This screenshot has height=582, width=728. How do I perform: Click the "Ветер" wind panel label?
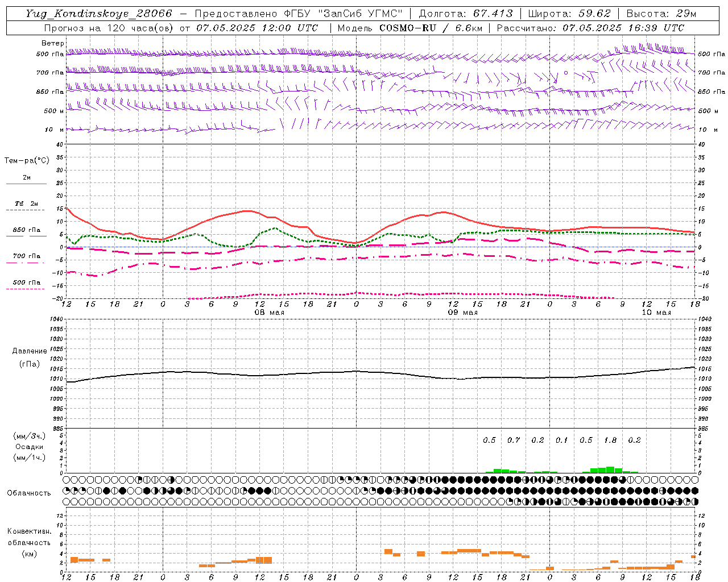point(52,43)
